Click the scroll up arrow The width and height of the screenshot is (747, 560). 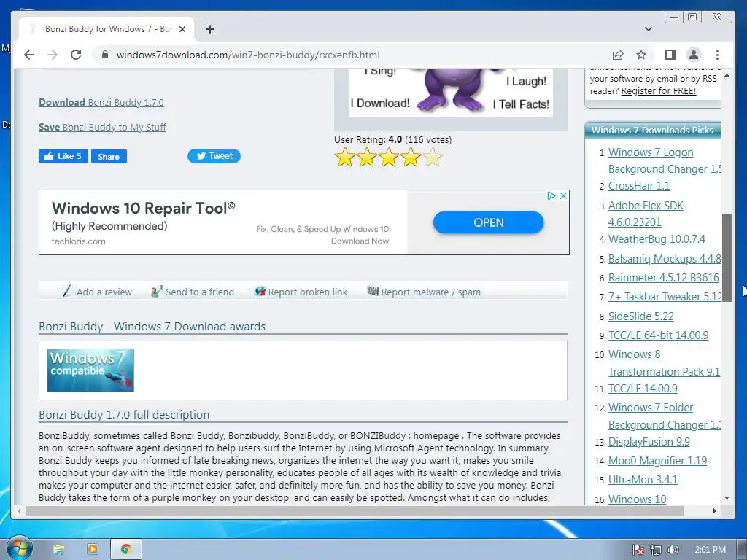727,75
